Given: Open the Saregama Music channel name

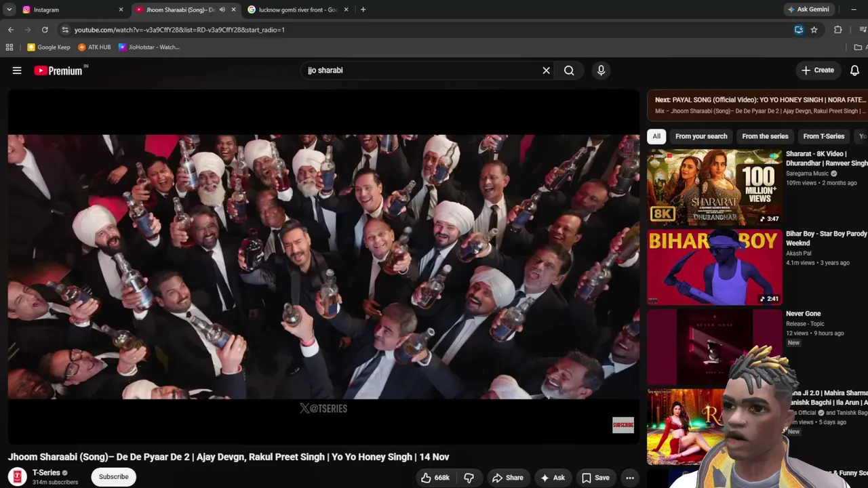Looking at the screenshot, I should click(x=808, y=174).
